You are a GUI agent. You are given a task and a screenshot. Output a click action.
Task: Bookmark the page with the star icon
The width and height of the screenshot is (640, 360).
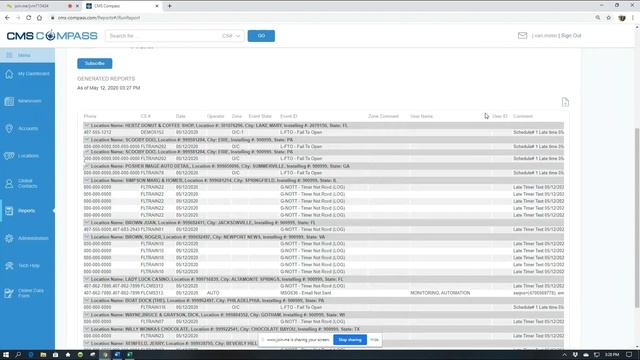pyautogui.click(x=609, y=18)
